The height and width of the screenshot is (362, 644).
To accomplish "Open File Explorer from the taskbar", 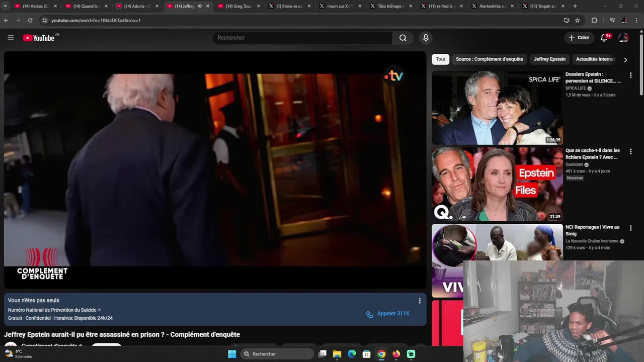I will coord(337,354).
